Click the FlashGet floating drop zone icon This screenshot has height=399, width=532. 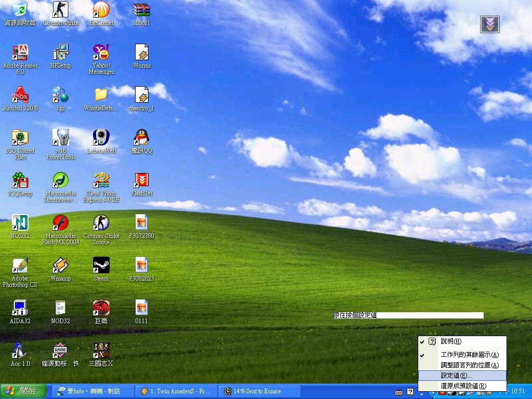(489, 24)
